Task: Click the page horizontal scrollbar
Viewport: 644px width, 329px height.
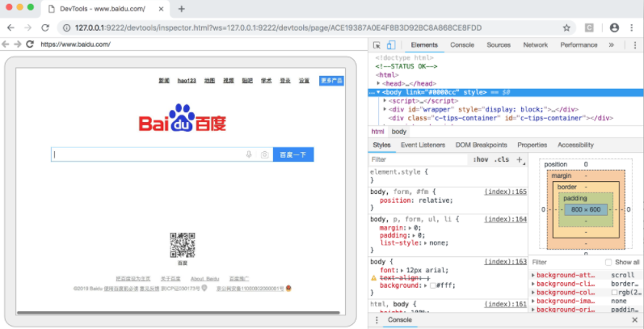Action: (179, 313)
